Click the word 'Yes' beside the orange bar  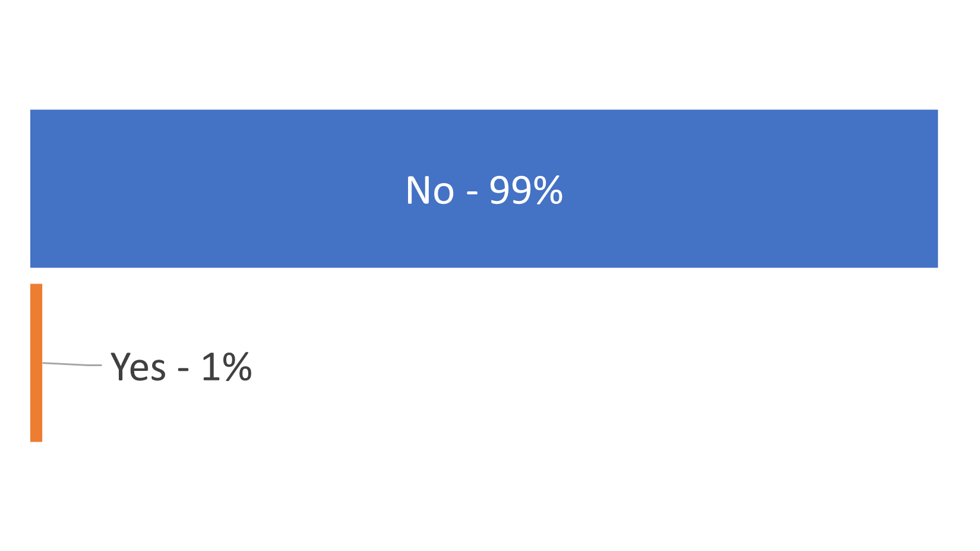138,367
